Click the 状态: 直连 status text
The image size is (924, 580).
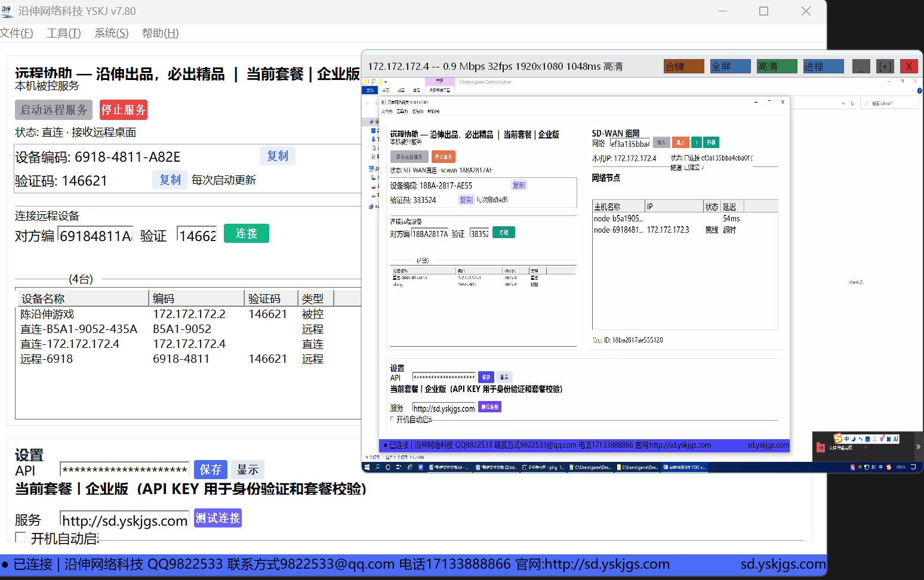point(76,132)
